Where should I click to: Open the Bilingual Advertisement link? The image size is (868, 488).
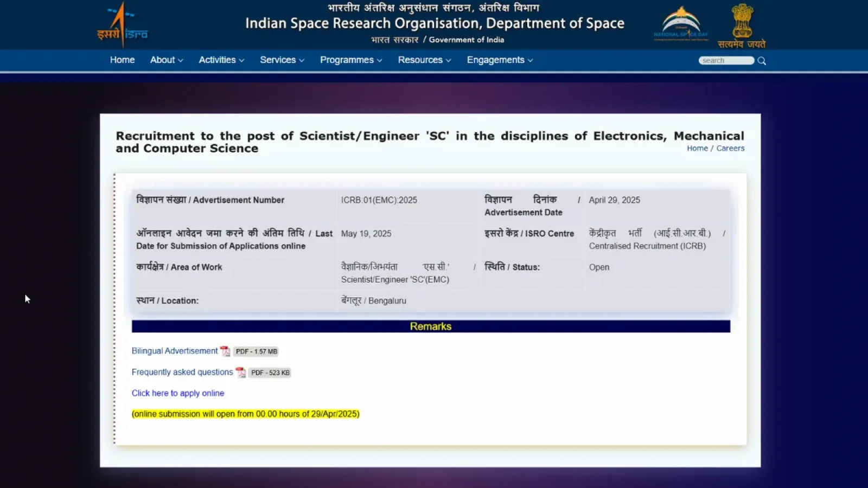point(175,351)
